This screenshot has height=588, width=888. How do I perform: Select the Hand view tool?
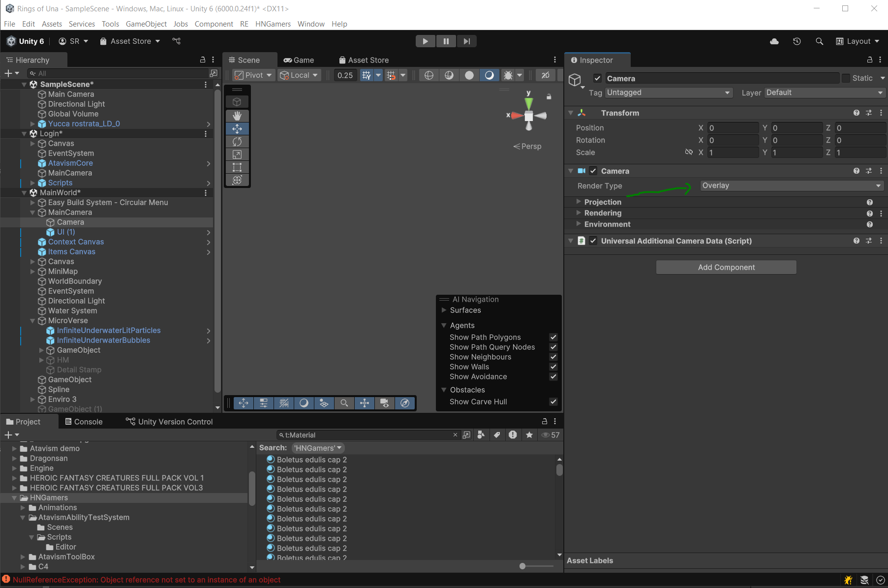(237, 116)
